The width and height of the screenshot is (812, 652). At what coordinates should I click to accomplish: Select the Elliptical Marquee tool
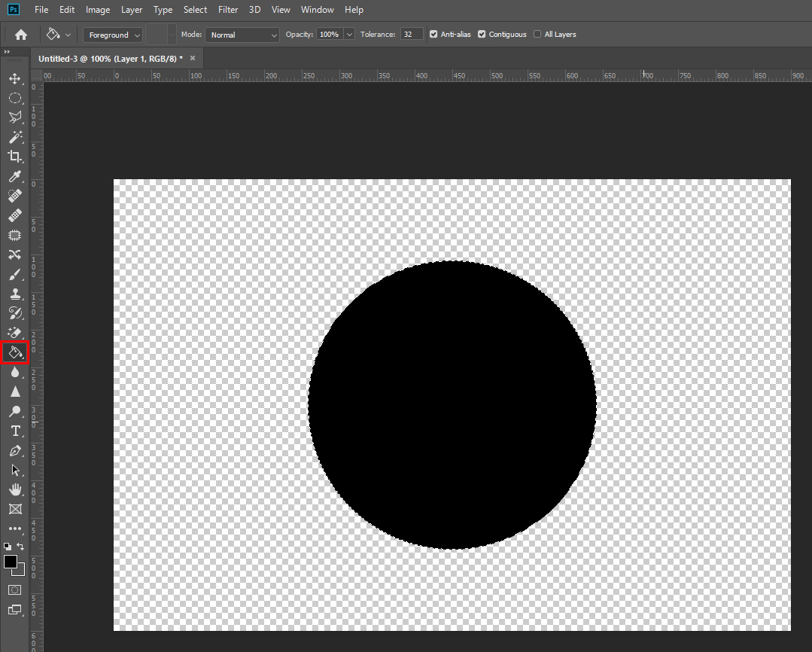(15, 98)
